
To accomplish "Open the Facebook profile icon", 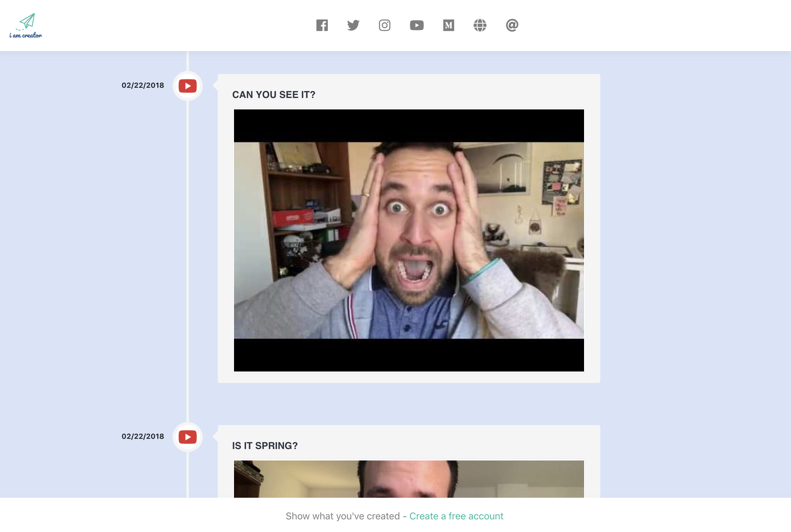I will [x=322, y=25].
